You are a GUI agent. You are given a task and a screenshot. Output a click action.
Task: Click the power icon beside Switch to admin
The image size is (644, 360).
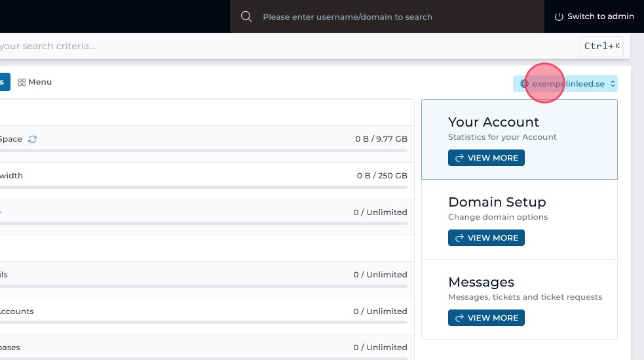559,16
